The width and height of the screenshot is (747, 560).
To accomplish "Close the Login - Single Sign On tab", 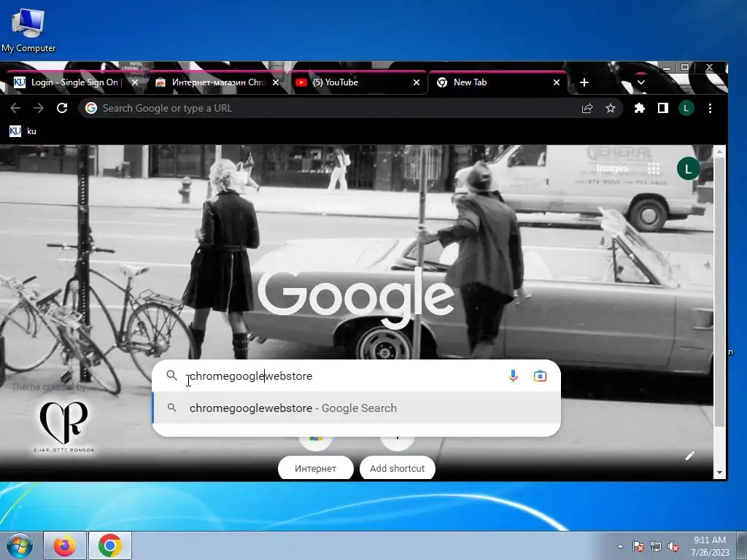I will [134, 82].
